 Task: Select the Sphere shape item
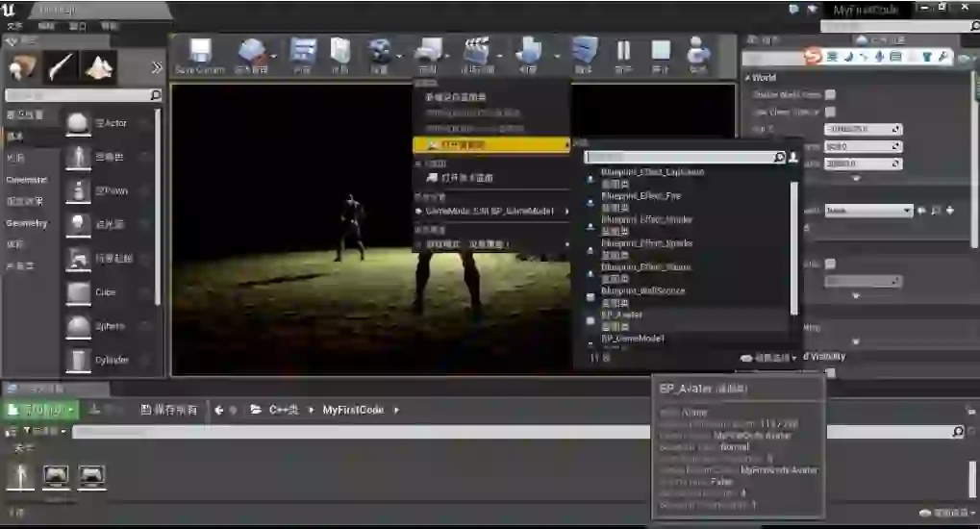[x=110, y=326]
